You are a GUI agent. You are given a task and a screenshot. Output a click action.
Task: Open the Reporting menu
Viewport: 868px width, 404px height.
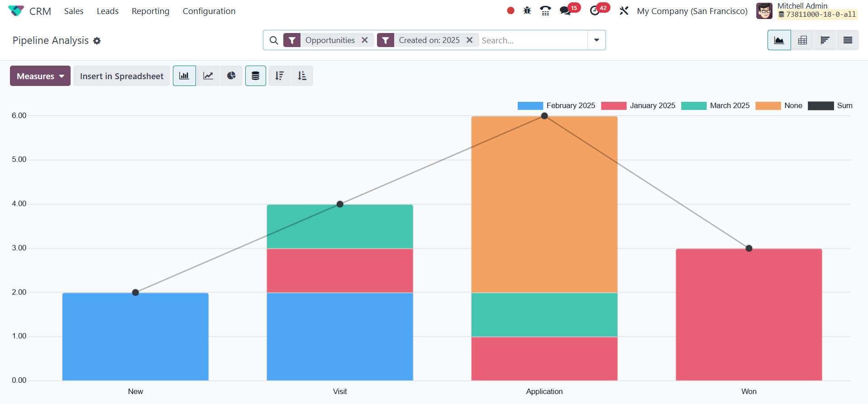151,11
